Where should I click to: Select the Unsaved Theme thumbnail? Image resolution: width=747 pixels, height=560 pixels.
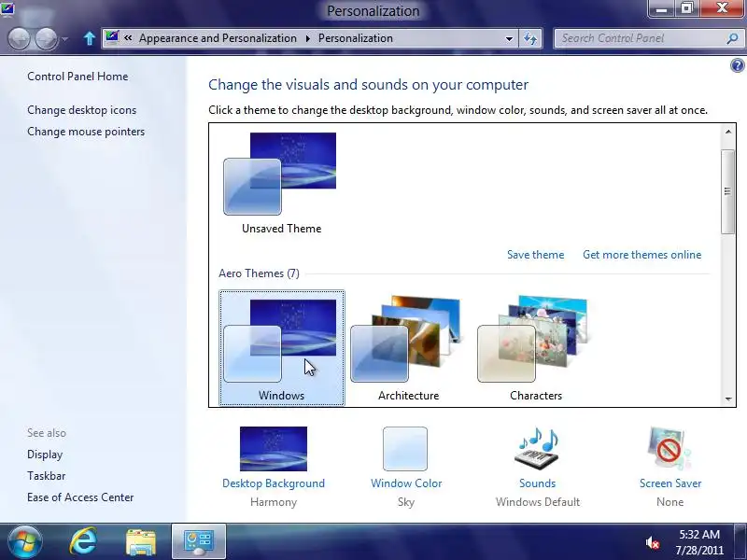coord(282,183)
